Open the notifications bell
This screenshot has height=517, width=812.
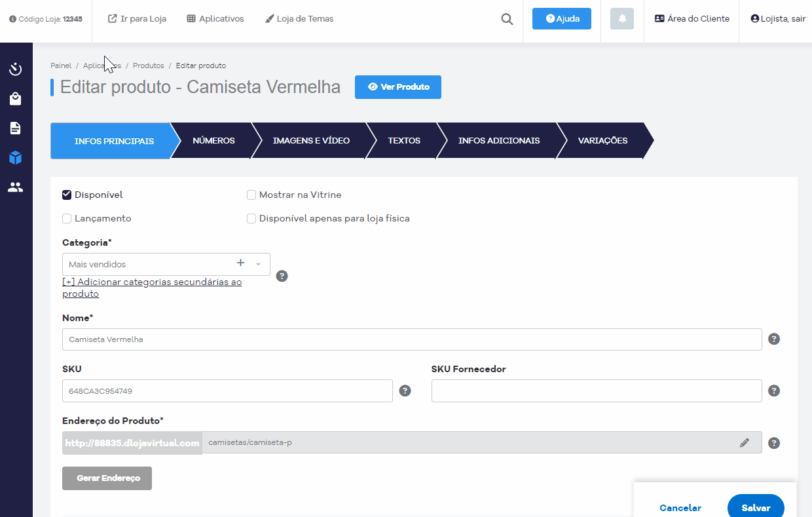[x=622, y=19]
